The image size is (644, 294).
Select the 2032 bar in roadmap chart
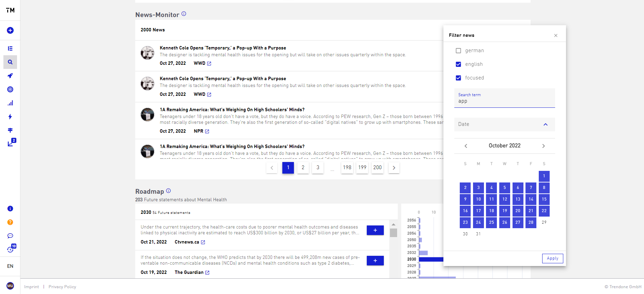point(423,253)
